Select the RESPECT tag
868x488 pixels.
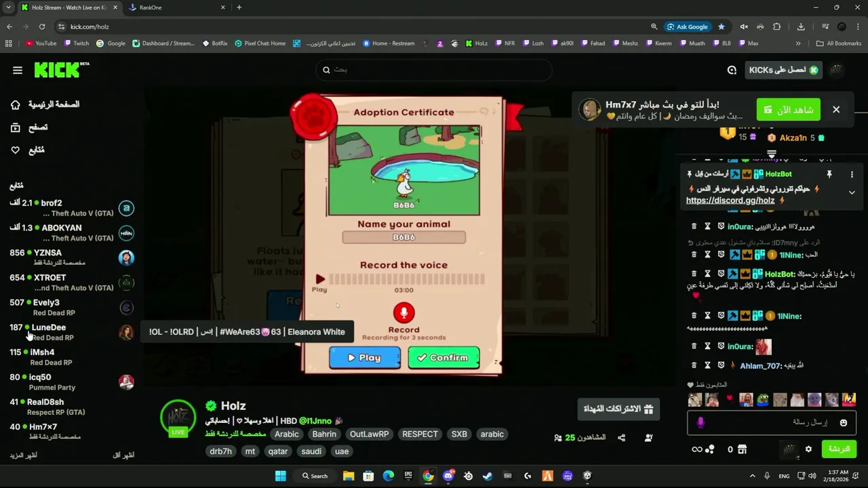[x=420, y=434]
